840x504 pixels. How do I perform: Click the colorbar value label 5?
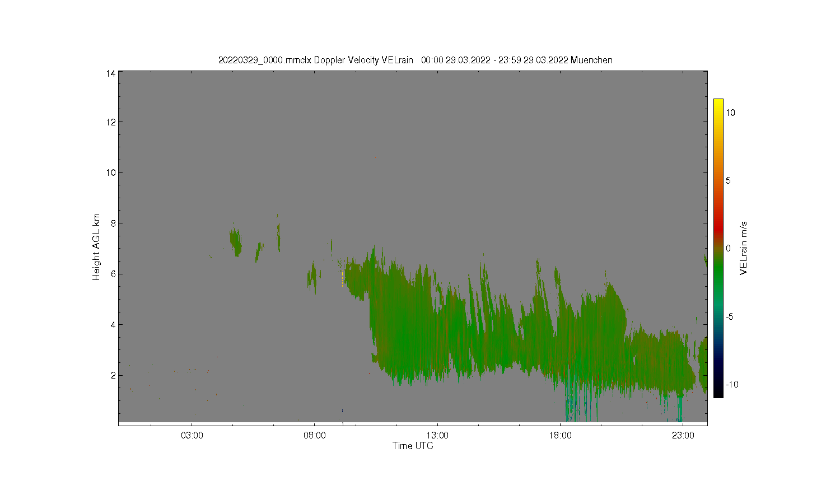click(728, 180)
